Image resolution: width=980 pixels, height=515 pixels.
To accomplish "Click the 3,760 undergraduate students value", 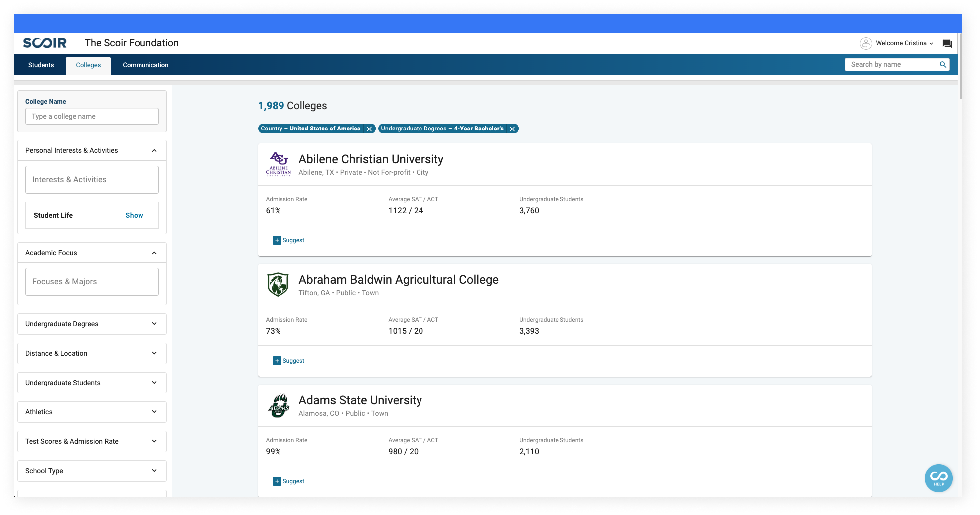I will click(529, 211).
